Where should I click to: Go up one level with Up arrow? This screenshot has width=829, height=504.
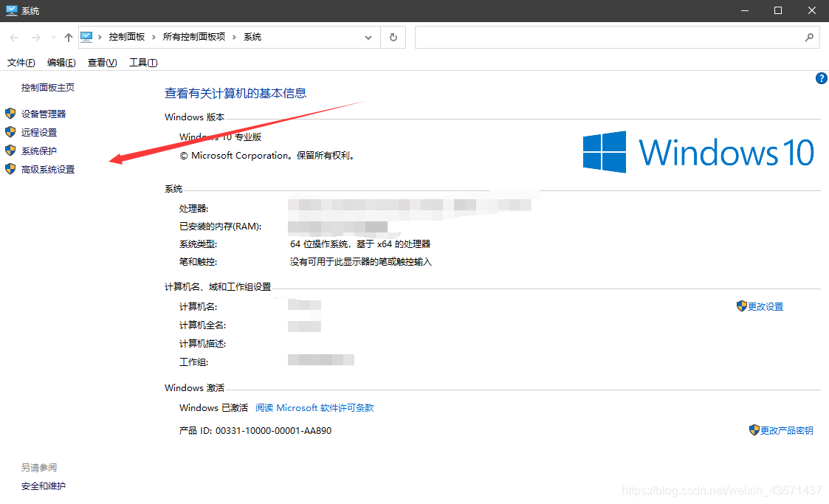pos(68,38)
